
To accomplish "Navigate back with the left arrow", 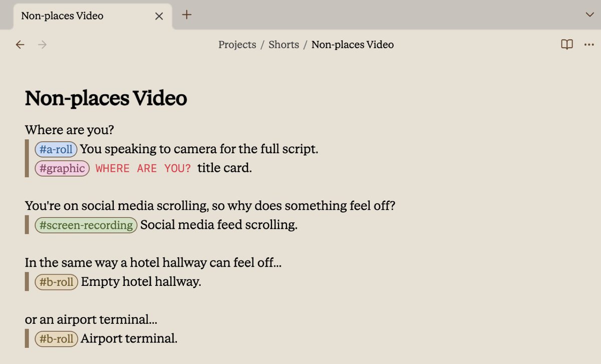I will point(20,45).
